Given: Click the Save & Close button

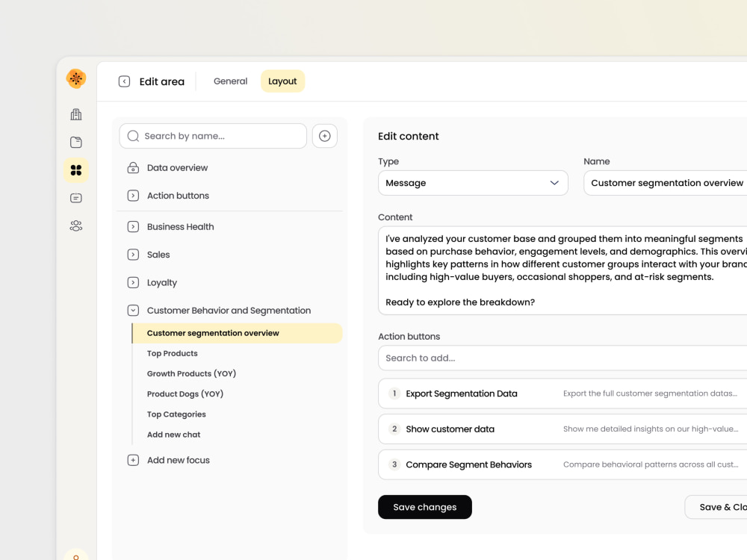Looking at the screenshot, I should [716, 507].
